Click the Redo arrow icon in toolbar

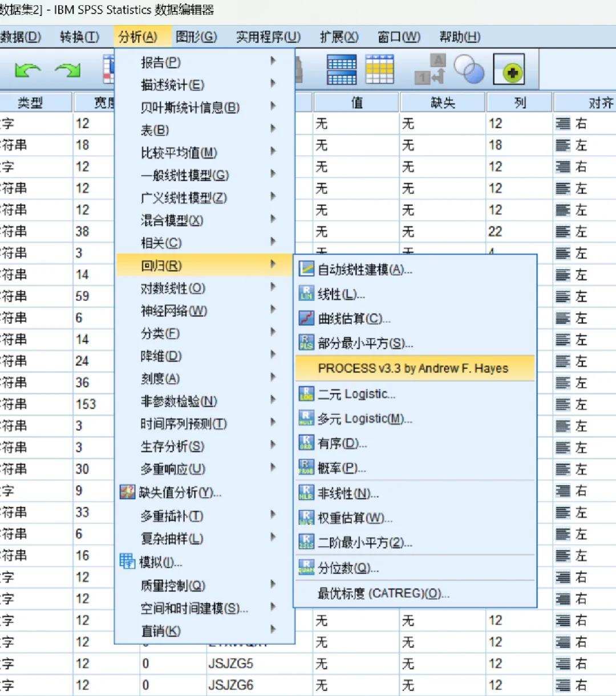68,70
